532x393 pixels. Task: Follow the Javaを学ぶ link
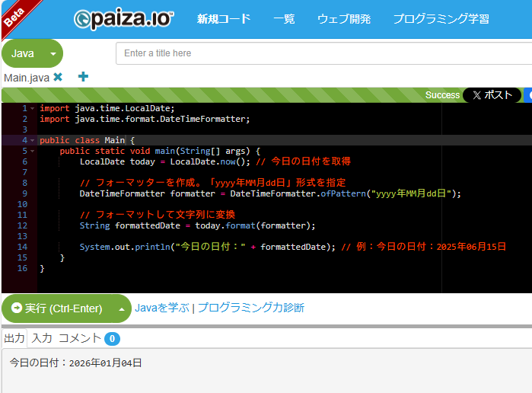point(162,308)
